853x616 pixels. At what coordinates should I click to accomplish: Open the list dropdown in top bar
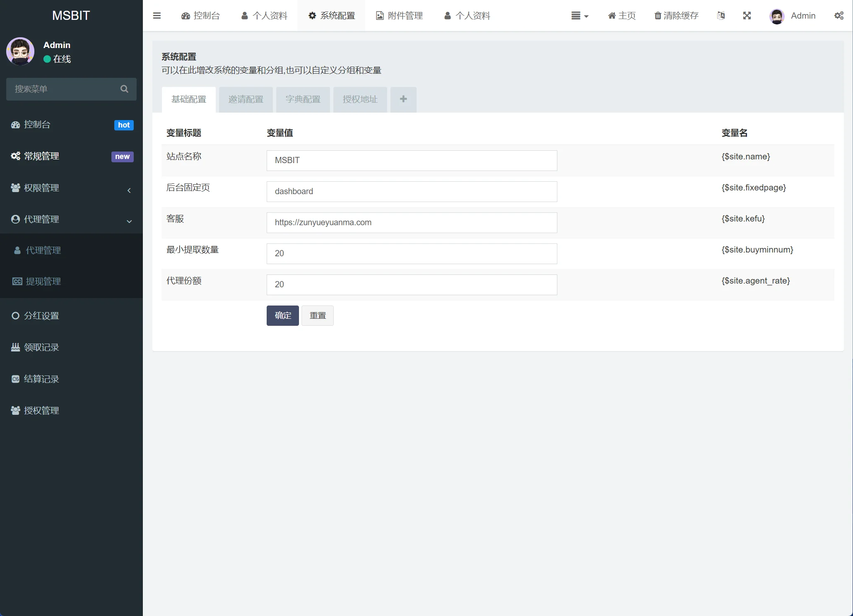[579, 16]
